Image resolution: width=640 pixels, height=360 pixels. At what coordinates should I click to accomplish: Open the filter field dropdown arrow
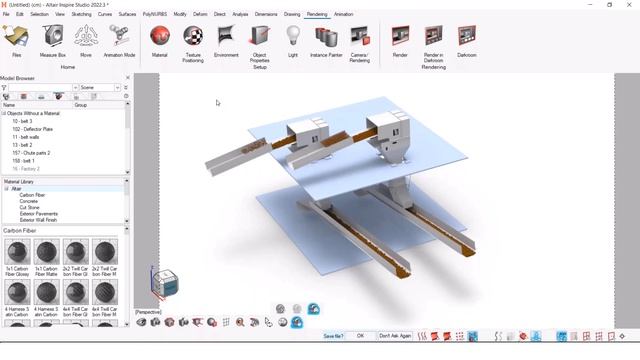pos(75,88)
